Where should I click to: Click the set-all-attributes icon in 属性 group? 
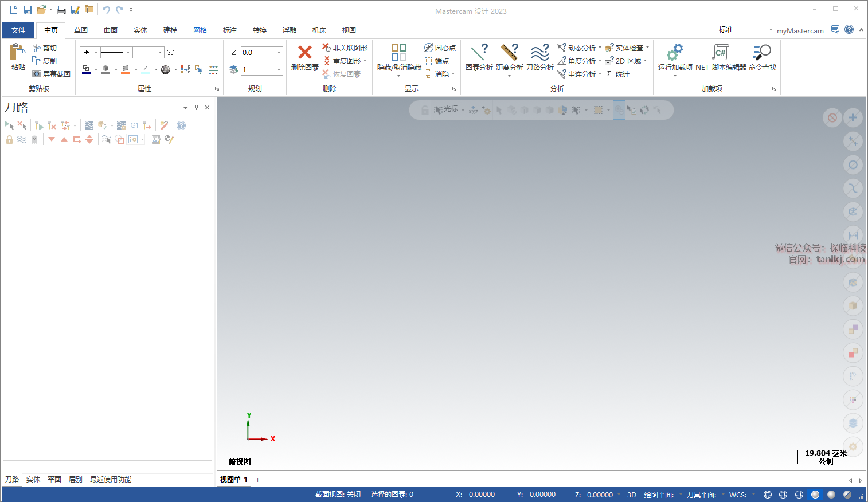(213, 69)
